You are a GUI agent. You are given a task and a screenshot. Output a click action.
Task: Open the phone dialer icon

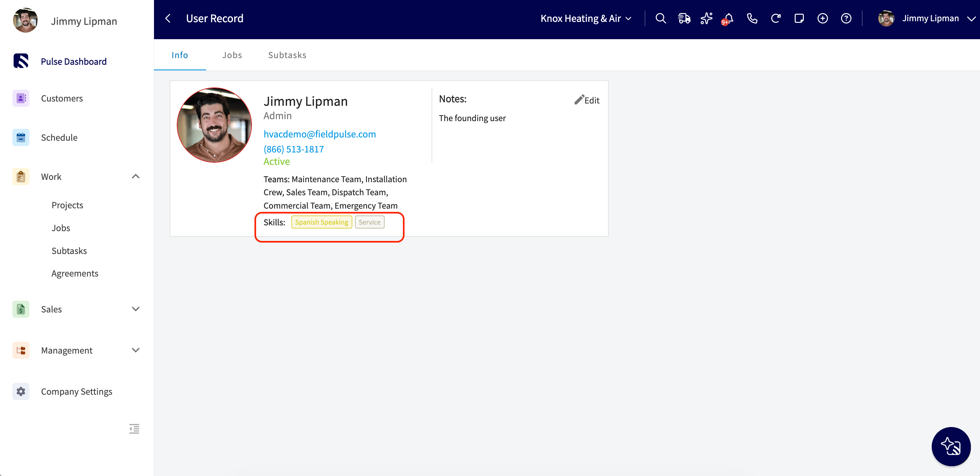tap(752, 18)
